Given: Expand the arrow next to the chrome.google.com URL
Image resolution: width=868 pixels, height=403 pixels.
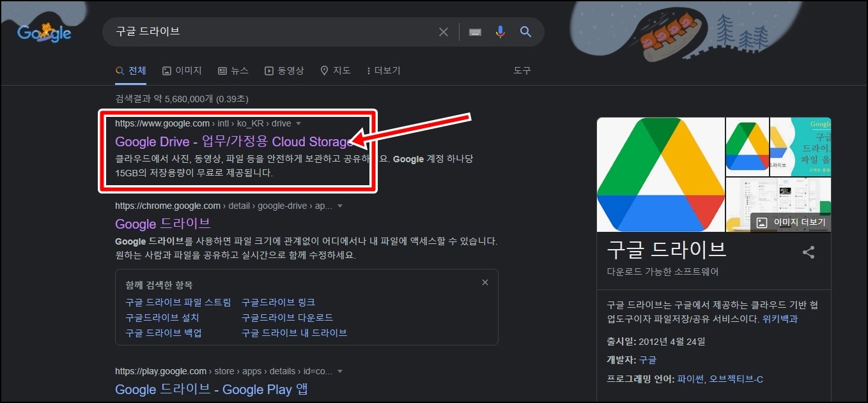Looking at the screenshot, I should tap(340, 206).
